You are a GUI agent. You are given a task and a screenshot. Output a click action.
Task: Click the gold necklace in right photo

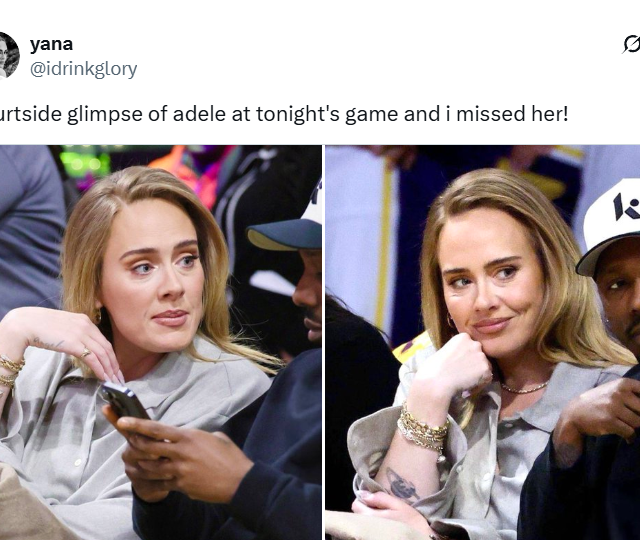click(524, 387)
